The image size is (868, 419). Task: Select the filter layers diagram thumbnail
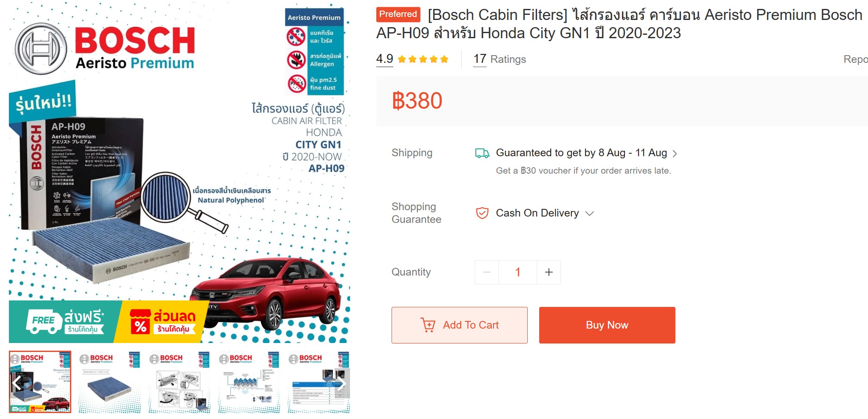pyautogui.click(x=249, y=382)
